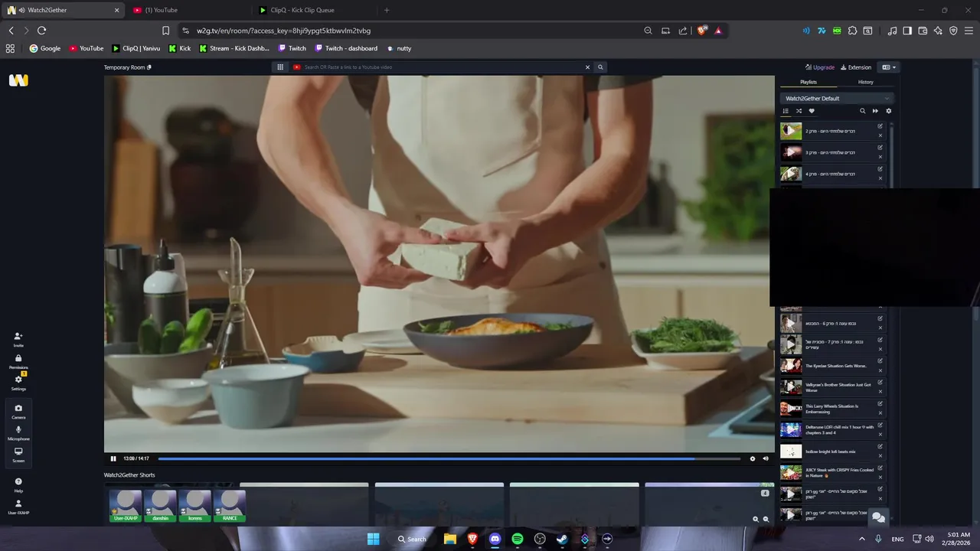Select the RANCE participant avatar

230,506
